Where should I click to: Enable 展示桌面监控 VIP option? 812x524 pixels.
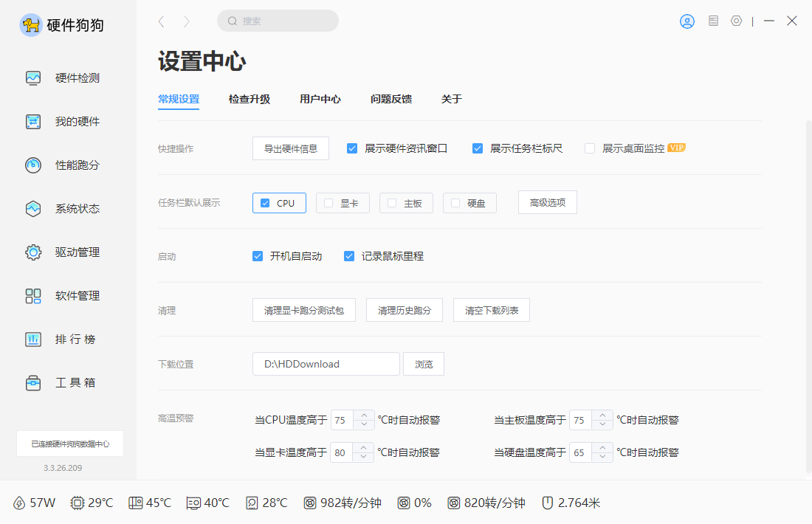tap(589, 148)
